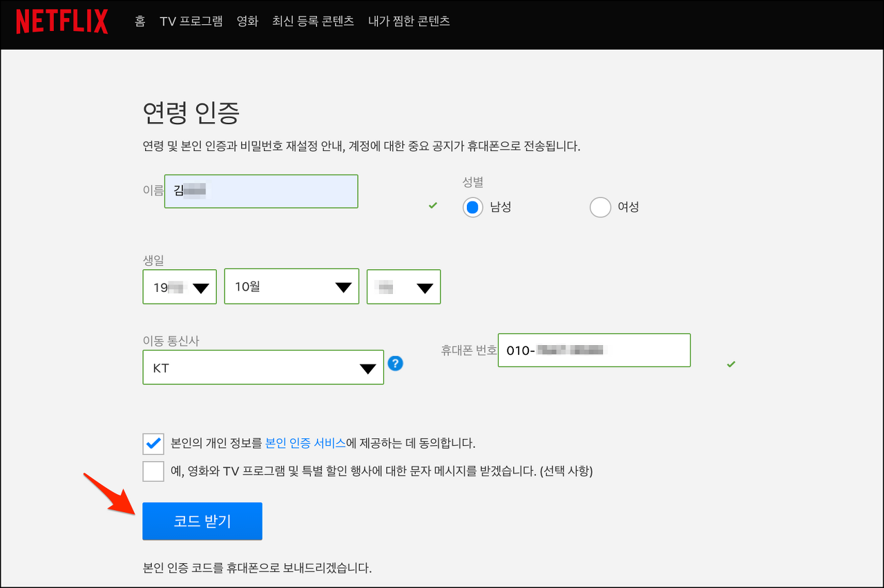Open the birth day dropdown
The width and height of the screenshot is (884, 588).
pos(403,286)
